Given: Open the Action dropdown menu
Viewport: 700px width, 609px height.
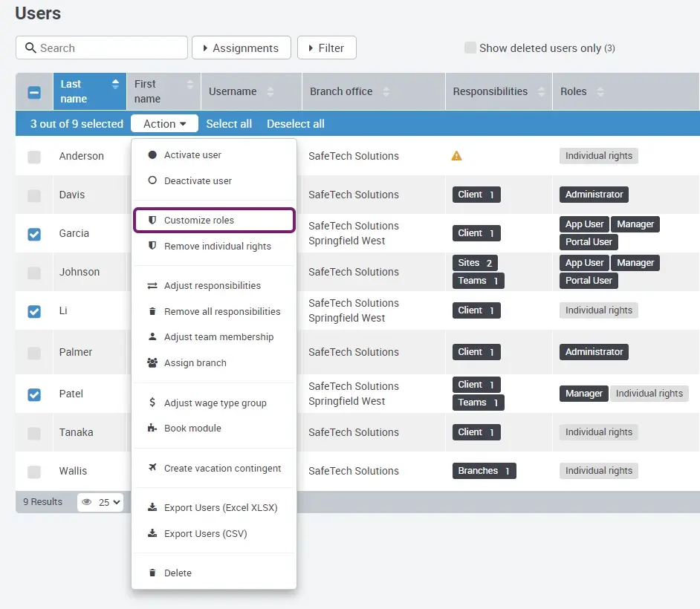Looking at the screenshot, I should click(x=164, y=123).
